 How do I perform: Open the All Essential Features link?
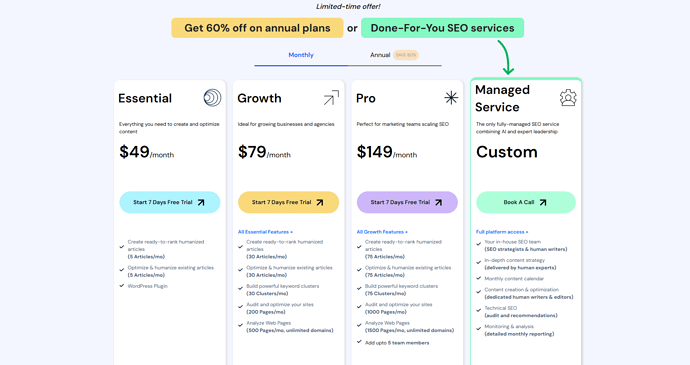[x=265, y=232]
